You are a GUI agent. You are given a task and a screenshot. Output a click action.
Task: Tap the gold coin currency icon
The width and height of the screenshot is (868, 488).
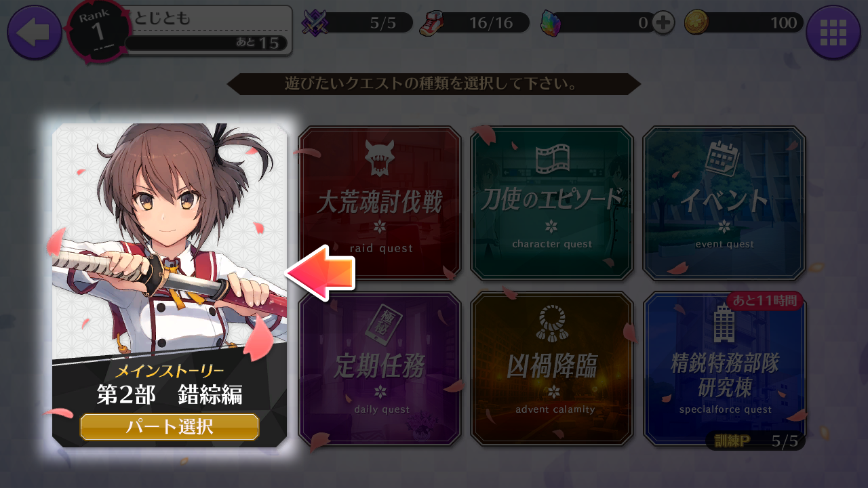pyautogui.click(x=696, y=23)
